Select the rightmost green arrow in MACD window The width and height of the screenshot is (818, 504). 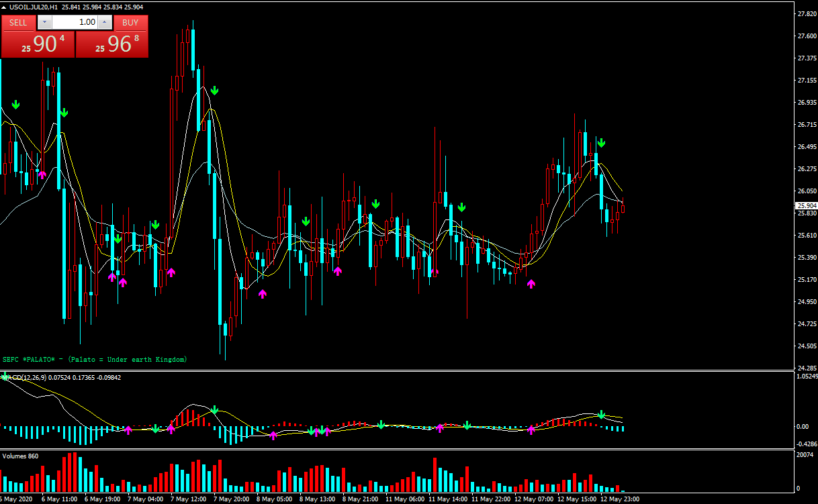602,415
